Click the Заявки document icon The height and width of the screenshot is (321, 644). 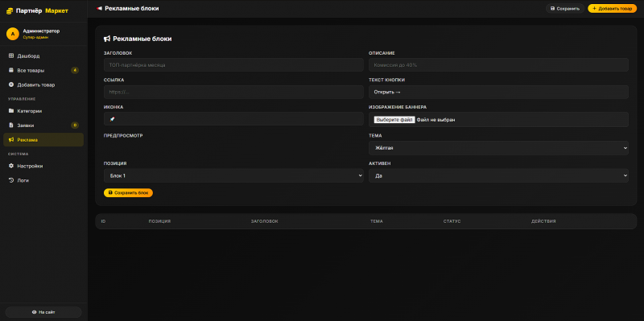11,126
